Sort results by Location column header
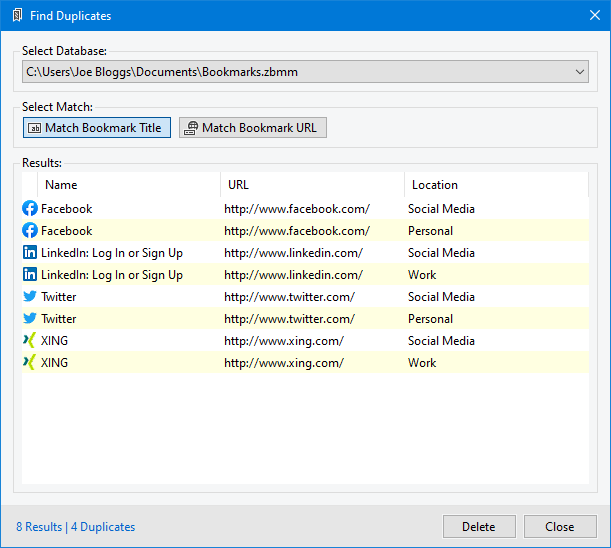Image resolution: width=611 pixels, height=548 pixels. (435, 185)
